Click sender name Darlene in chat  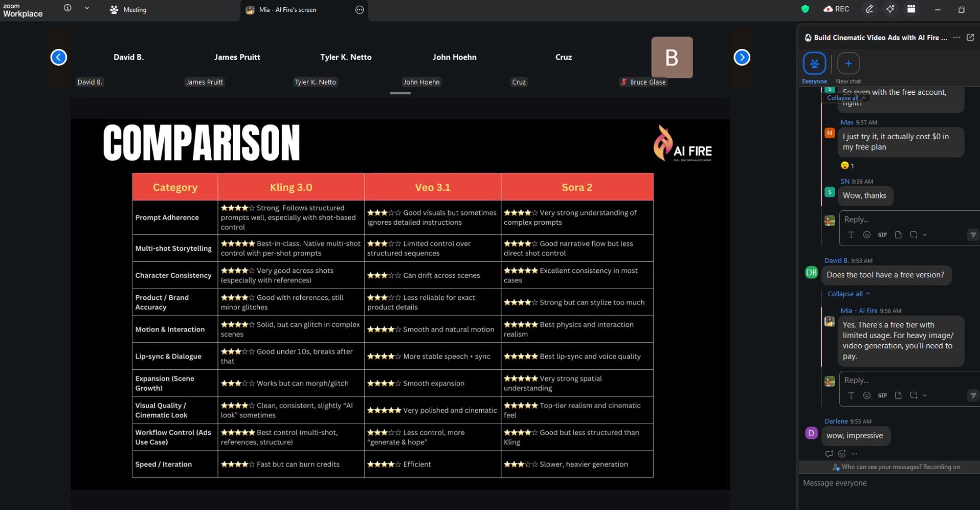(x=836, y=421)
